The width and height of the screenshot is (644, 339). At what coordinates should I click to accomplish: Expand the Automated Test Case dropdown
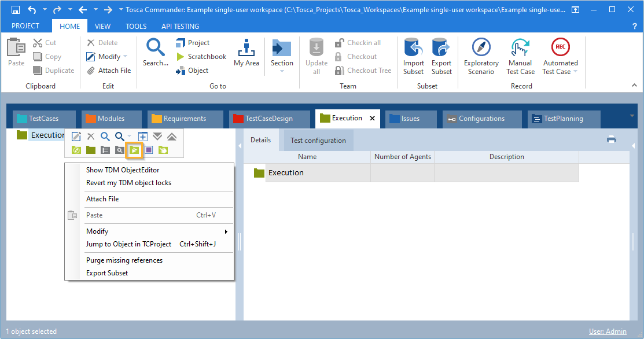tap(575, 72)
